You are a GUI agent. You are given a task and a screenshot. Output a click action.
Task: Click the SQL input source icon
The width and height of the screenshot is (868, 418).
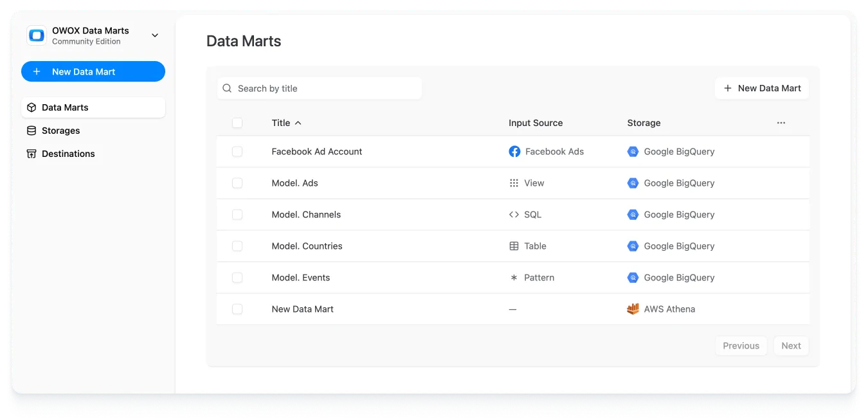tap(514, 214)
